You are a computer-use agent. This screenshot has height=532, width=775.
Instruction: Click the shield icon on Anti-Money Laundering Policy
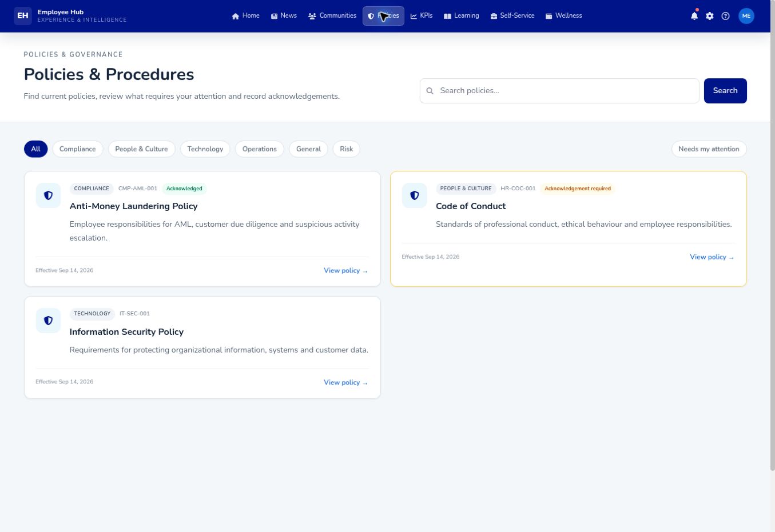(x=48, y=195)
